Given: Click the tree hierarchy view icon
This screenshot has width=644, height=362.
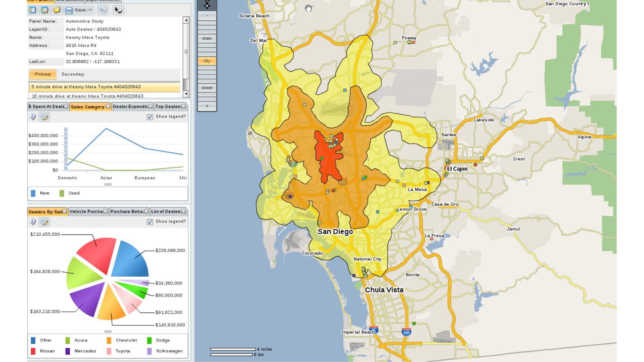Looking at the screenshot, I should coord(103,10).
